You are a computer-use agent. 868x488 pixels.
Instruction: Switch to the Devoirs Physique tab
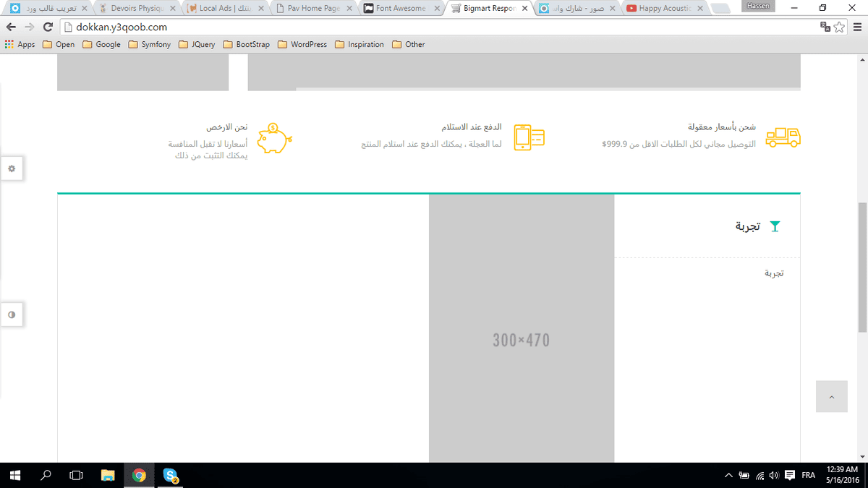pos(136,9)
